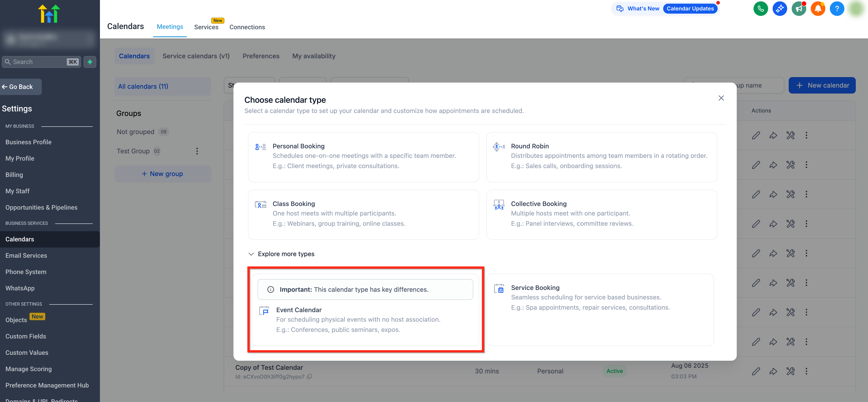Click the green phone dialer icon

tap(760, 9)
